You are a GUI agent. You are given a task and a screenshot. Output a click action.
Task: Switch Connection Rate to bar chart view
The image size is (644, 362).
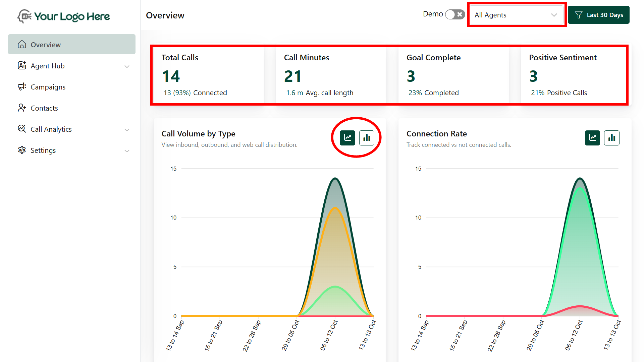[612, 138]
